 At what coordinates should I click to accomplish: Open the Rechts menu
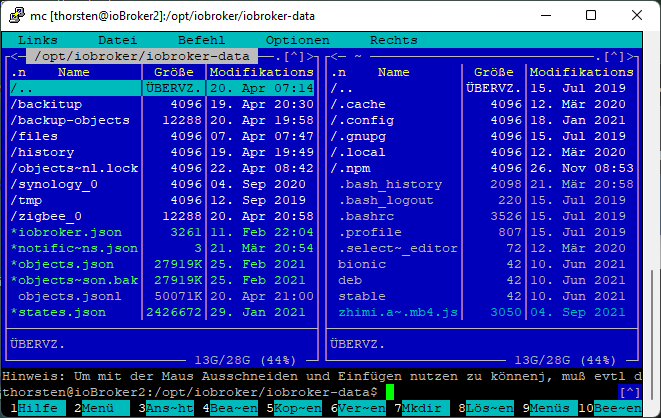coord(394,40)
